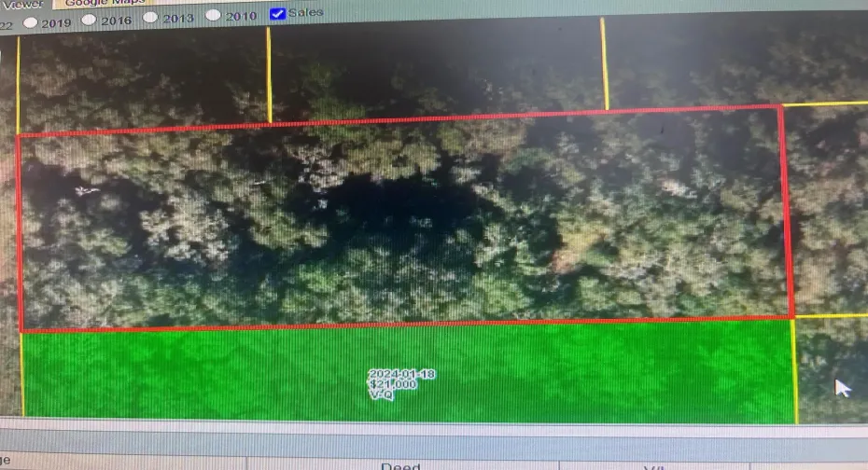Choose the 2013 aerial year option
Screen dimensions: 868x470
point(150,17)
